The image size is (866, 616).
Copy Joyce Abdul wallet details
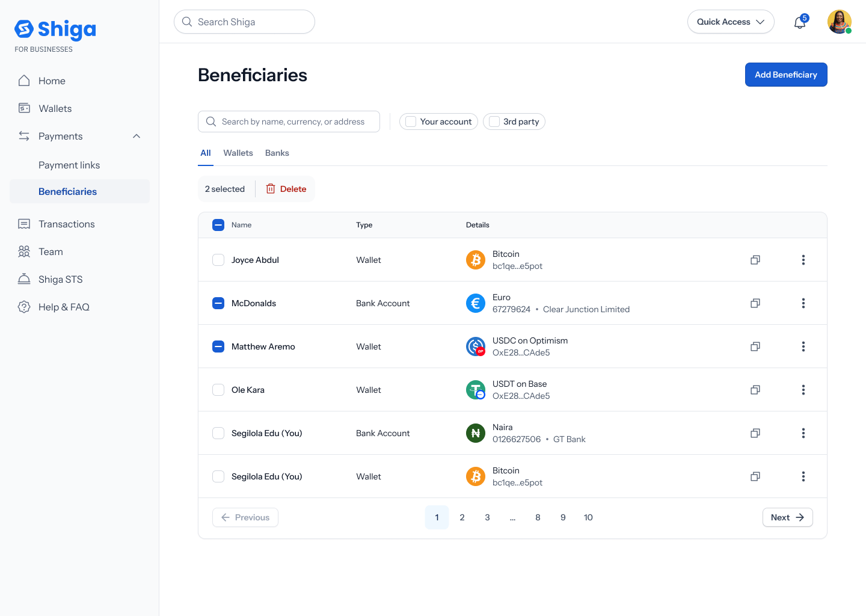click(x=755, y=260)
